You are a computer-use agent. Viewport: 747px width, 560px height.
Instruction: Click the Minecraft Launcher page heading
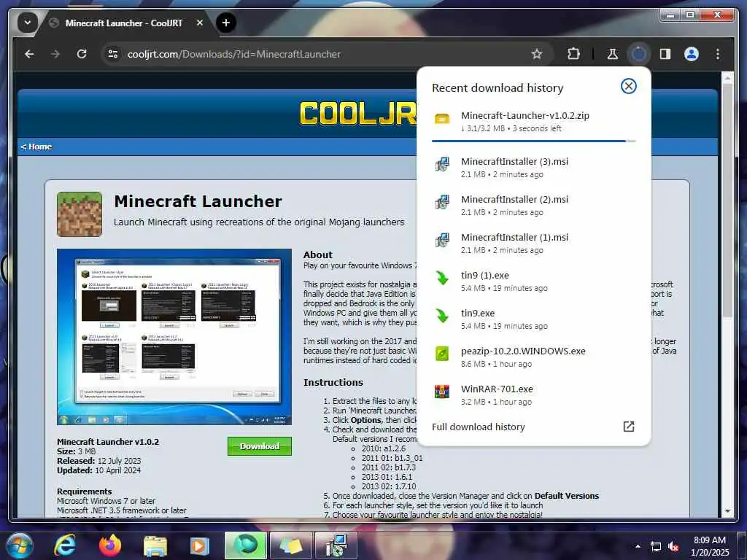(x=198, y=201)
